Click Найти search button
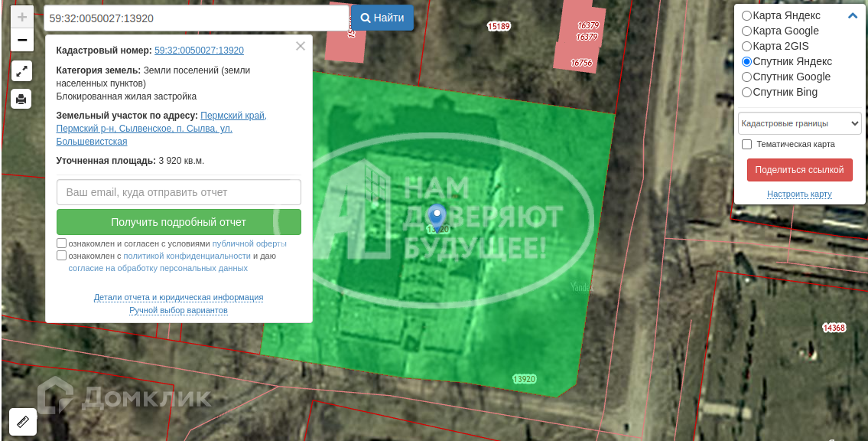This screenshot has width=868, height=441. coord(382,18)
